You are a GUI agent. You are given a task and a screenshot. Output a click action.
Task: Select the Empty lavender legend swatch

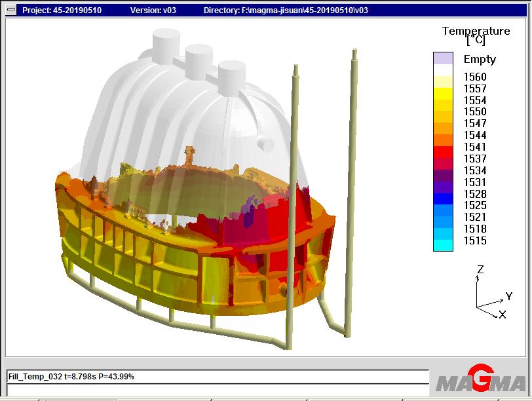(443, 58)
